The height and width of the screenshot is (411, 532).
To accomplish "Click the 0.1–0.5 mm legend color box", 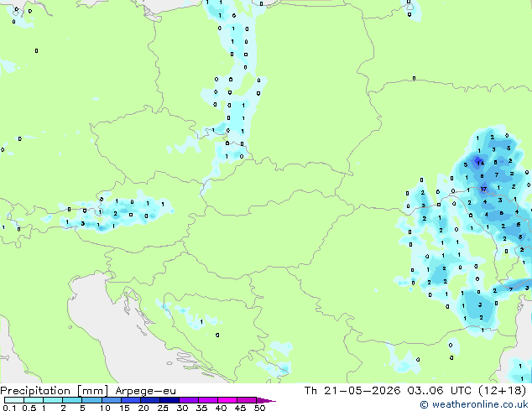I will pyautogui.click(x=14, y=400).
